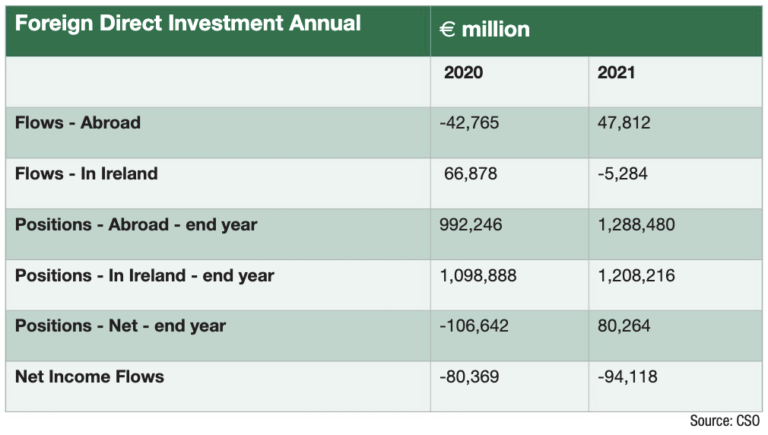Click the Foreign Direct Investment Annual header

(x=188, y=24)
